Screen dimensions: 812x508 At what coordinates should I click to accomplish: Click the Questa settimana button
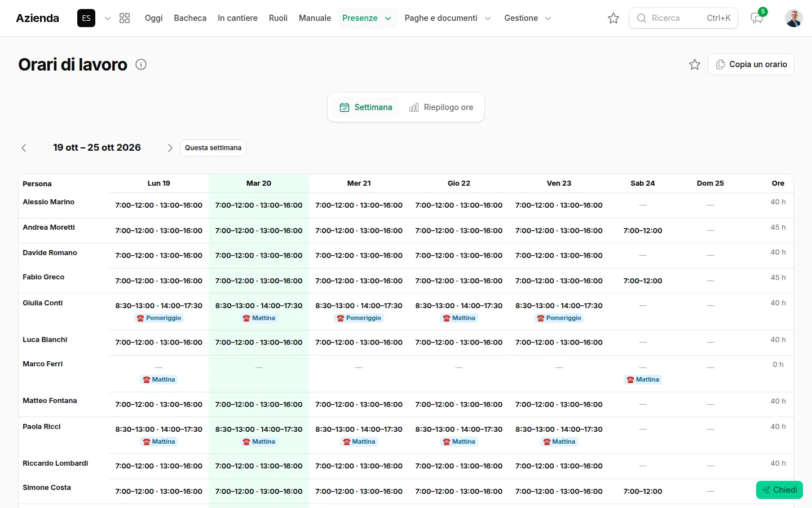[x=213, y=148]
